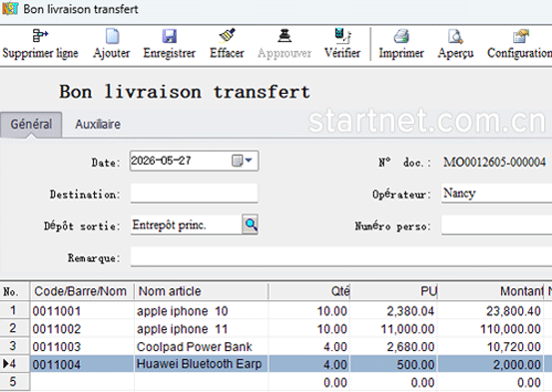Click the Opérateur field showing Nancy

pos(496,194)
